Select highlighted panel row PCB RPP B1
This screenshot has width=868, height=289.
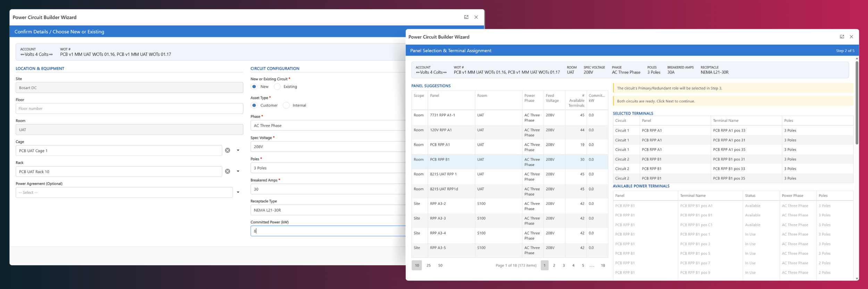click(510, 162)
